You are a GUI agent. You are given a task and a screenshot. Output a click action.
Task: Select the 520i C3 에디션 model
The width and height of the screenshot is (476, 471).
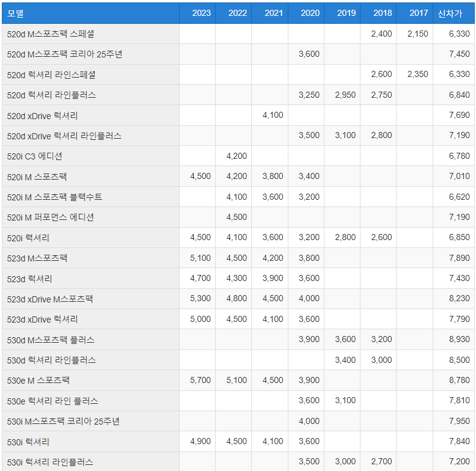[35, 156]
